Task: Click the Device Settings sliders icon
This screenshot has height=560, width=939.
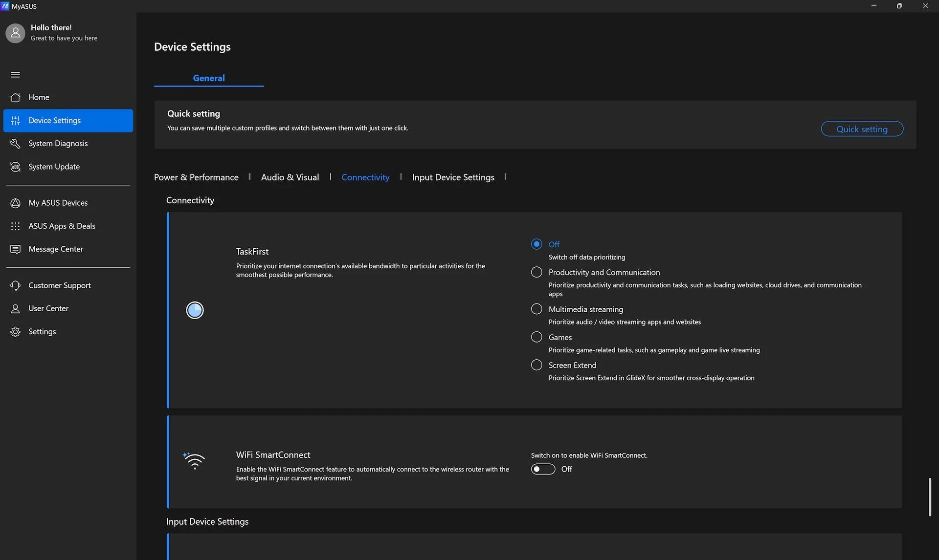Action: (x=15, y=121)
